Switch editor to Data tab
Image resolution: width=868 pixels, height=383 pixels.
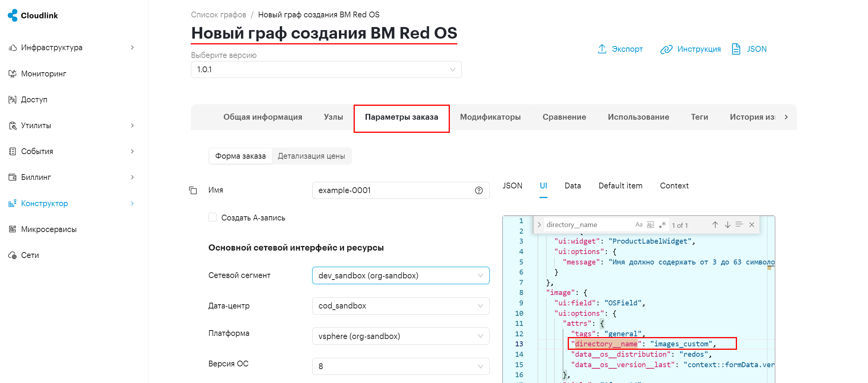coord(573,186)
